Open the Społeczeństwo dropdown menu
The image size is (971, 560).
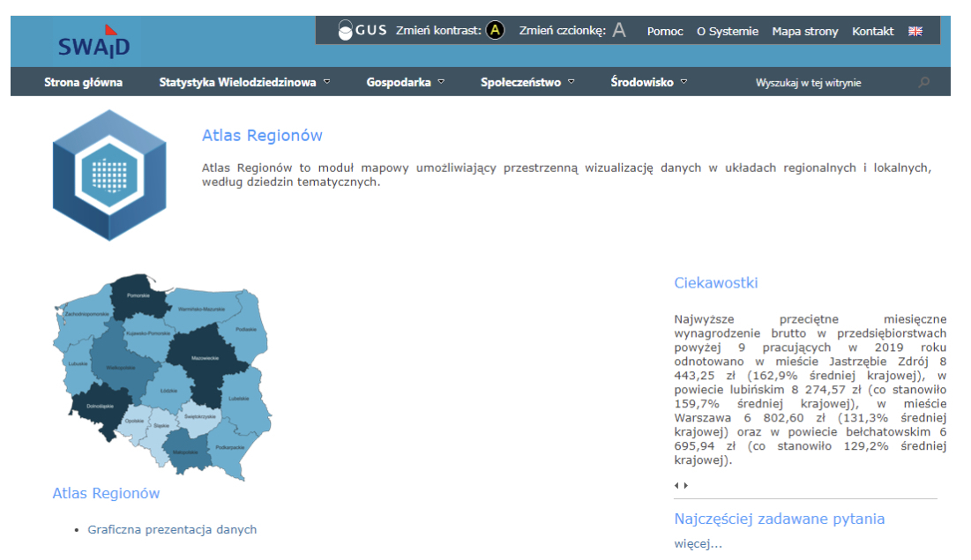tap(527, 83)
